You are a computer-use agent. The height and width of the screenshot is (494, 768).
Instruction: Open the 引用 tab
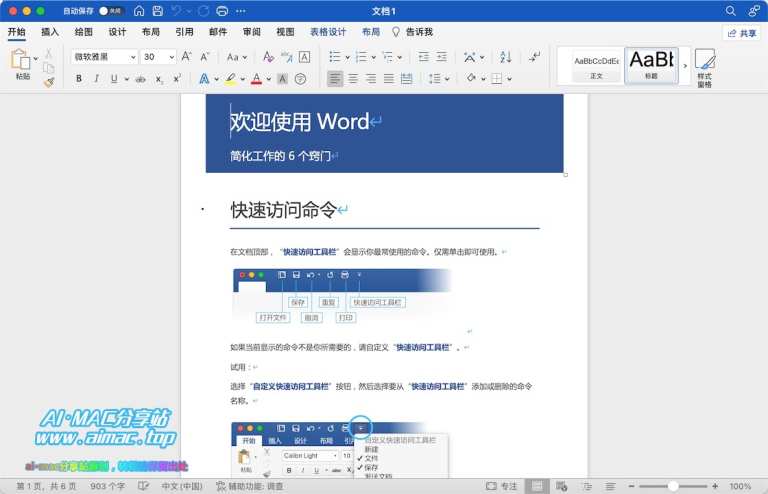(185, 32)
